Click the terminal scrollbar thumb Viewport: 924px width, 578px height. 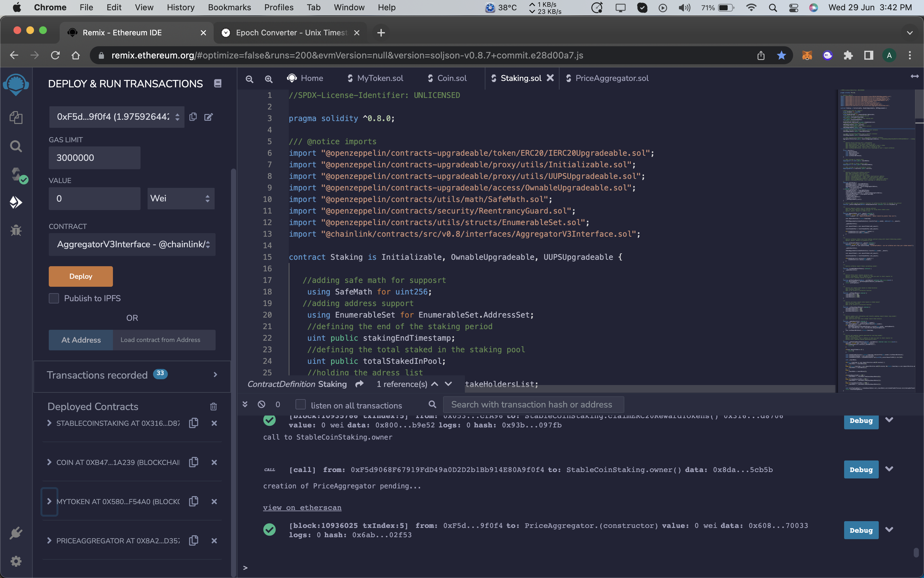[x=916, y=553]
